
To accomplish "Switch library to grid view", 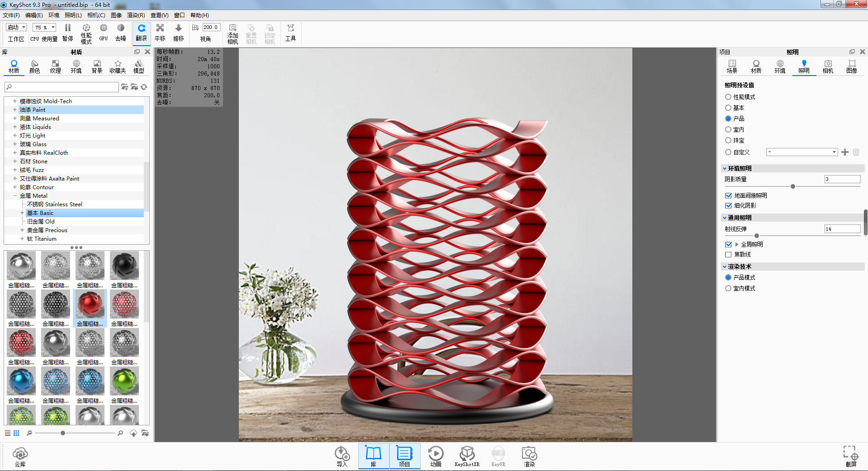I will click(x=16, y=433).
